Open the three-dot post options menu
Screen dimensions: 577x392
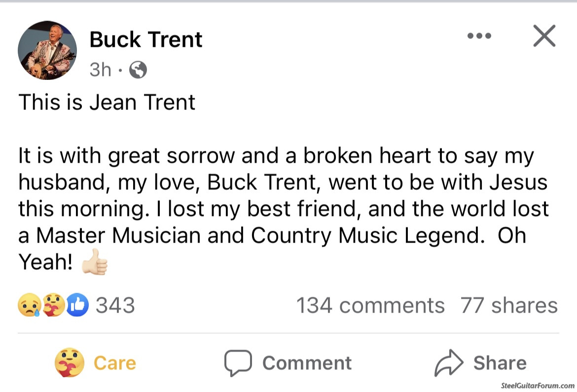pyautogui.click(x=479, y=36)
